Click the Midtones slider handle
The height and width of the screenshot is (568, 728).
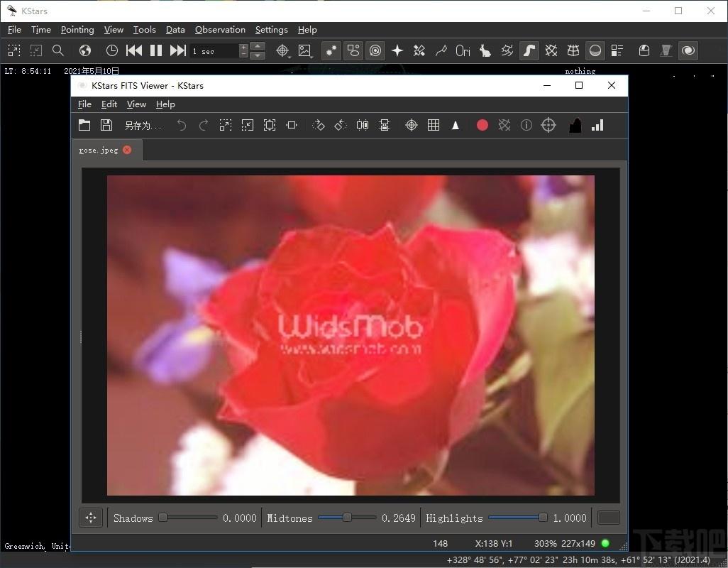[347, 518]
